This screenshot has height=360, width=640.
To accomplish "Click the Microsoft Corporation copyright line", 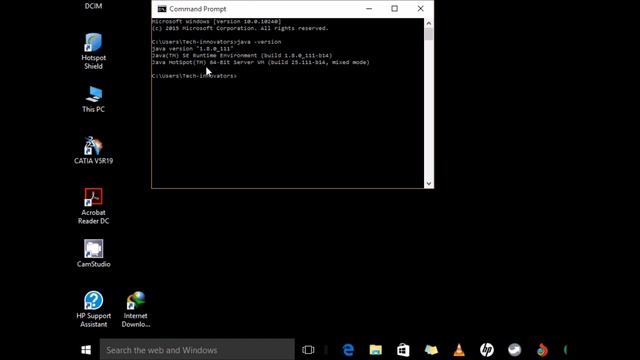I will (240, 28).
